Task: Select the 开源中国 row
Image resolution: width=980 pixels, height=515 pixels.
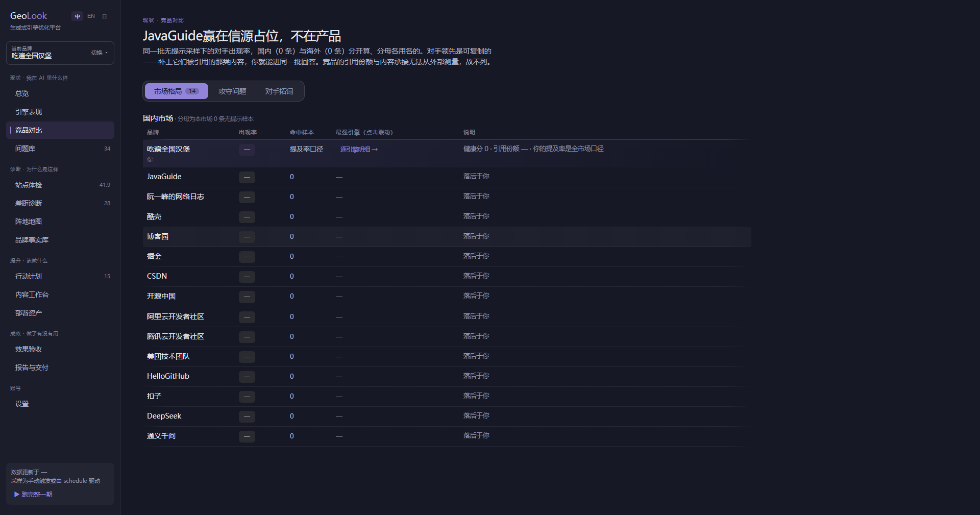Action: tap(447, 297)
